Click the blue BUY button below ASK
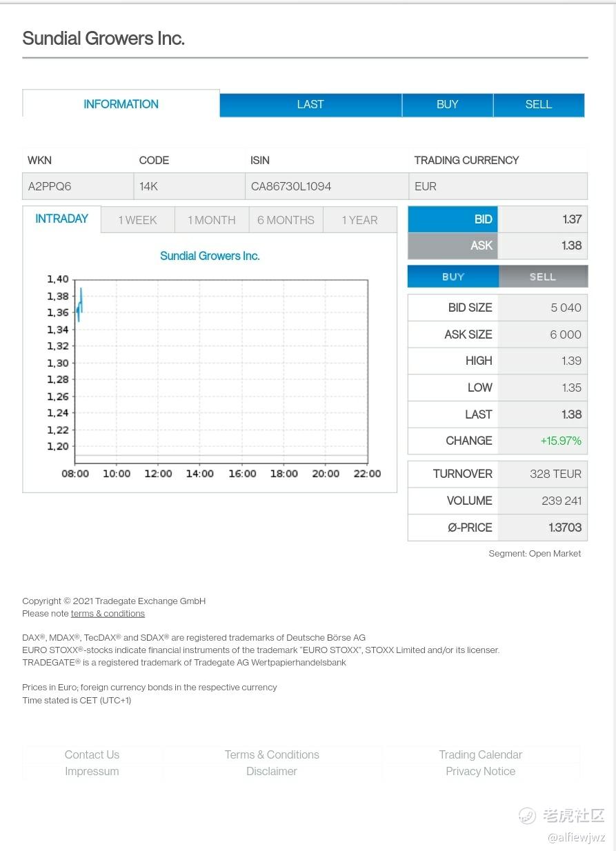The height and width of the screenshot is (851, 616). 453,277
